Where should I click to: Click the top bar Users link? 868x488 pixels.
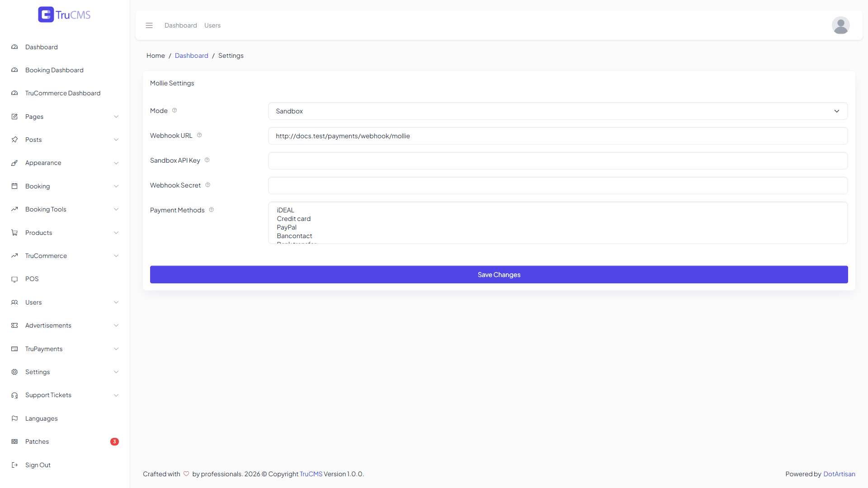(212, 25)
